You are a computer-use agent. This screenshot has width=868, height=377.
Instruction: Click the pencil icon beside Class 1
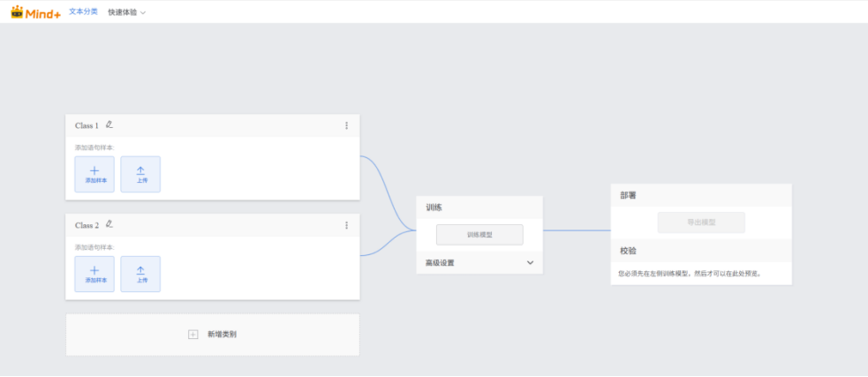point(109,125)
